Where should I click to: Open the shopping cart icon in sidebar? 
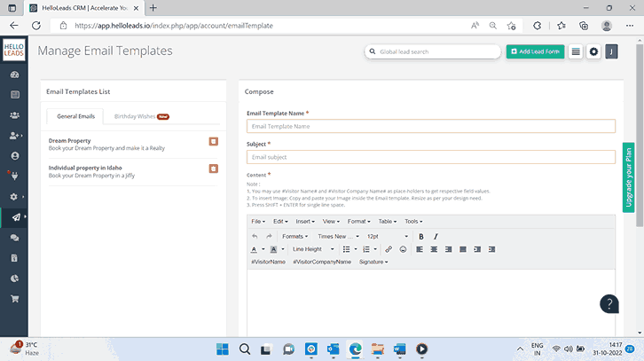[x=15, y=299]
